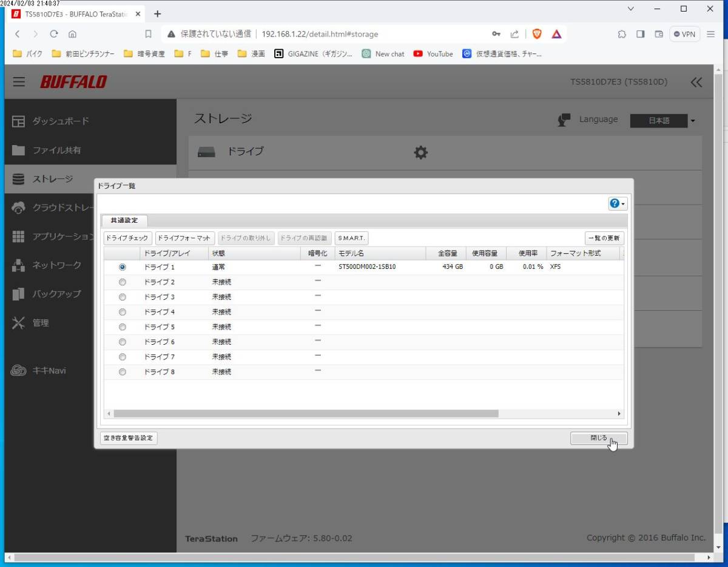Image resolution: width=728 pixels, height=567 pixels.
Task: Open File Sharing (ファイル共有) in sidebar
Action: tap(90, 150)
